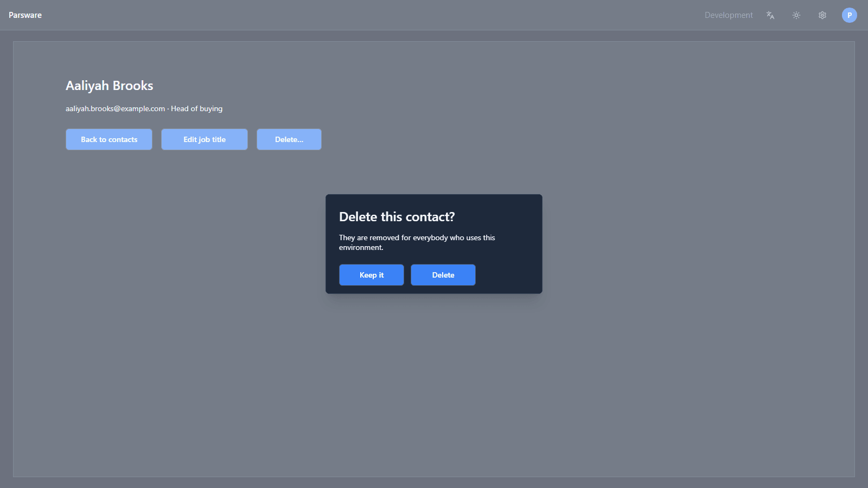
Task: Toggle the light theme sun icon
Action: tap(796, 15)
